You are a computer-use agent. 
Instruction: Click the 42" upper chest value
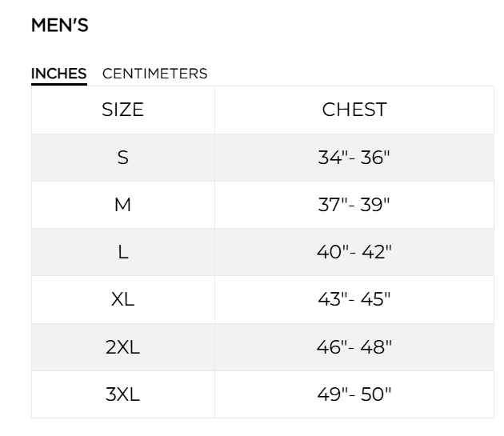[x=374, y=252]
